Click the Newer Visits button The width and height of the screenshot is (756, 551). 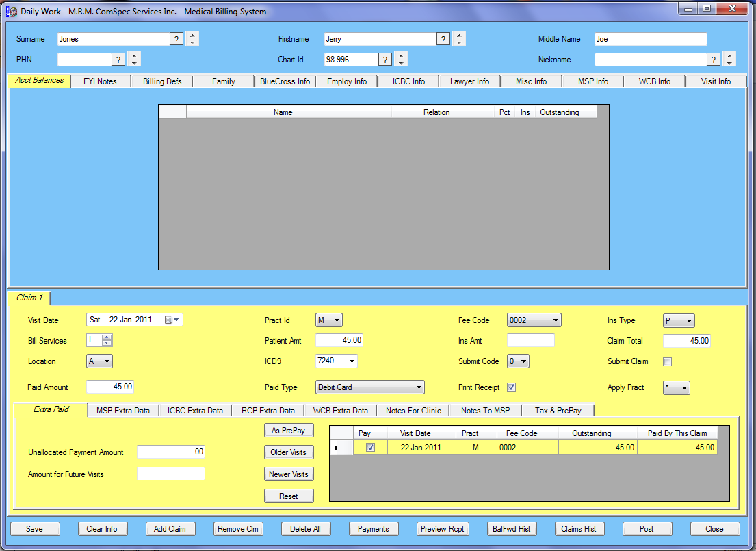coord(288,474)
